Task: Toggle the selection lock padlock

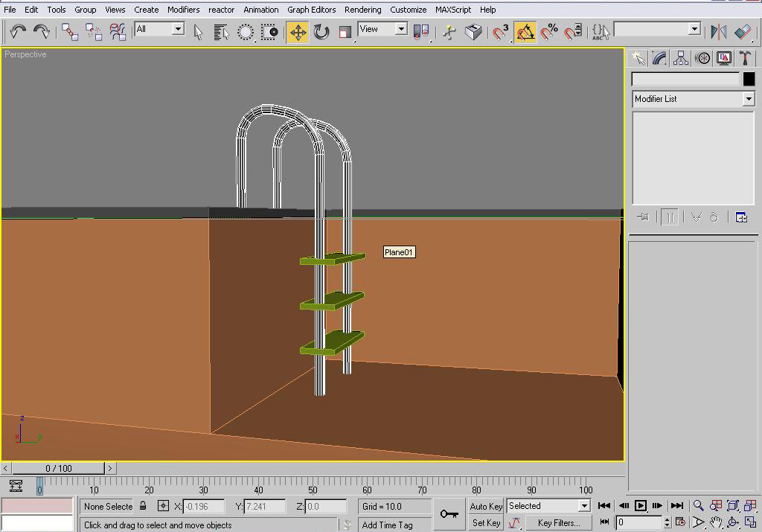Action: click(143, 506)
